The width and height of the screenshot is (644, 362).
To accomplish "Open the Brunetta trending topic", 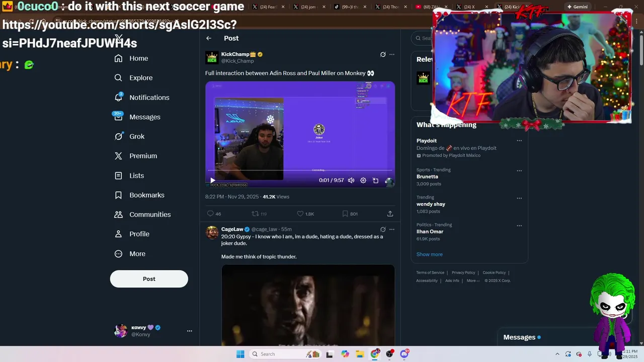I will [427, 176].
